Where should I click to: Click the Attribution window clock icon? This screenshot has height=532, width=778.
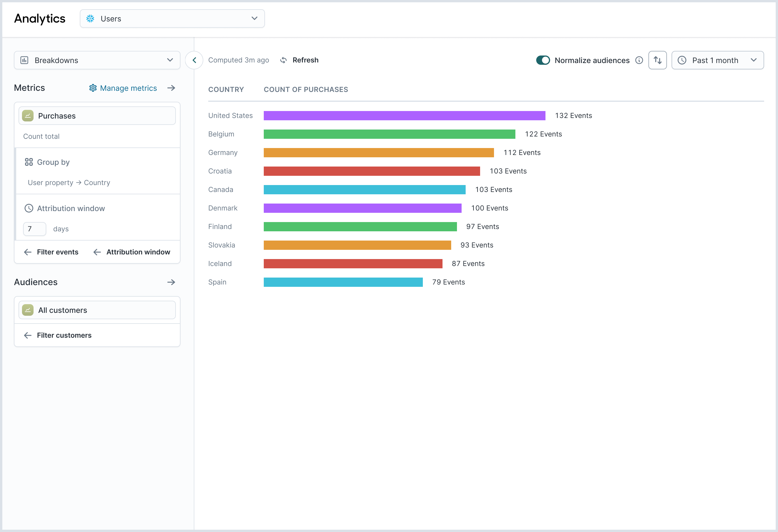29,208
